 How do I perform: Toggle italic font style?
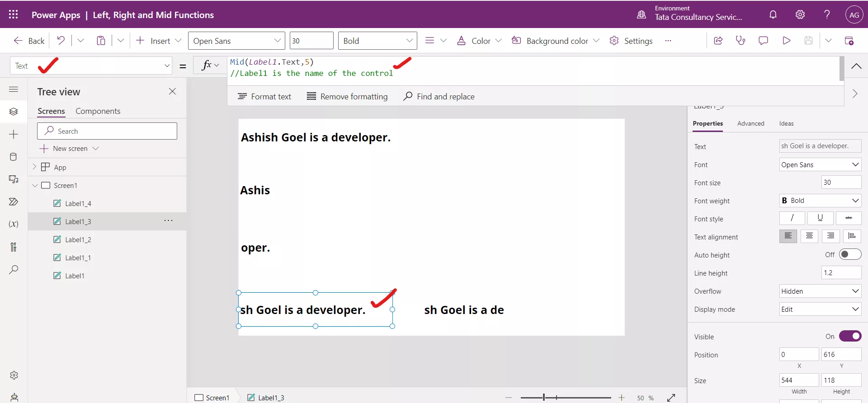click(x=792, y=218)
